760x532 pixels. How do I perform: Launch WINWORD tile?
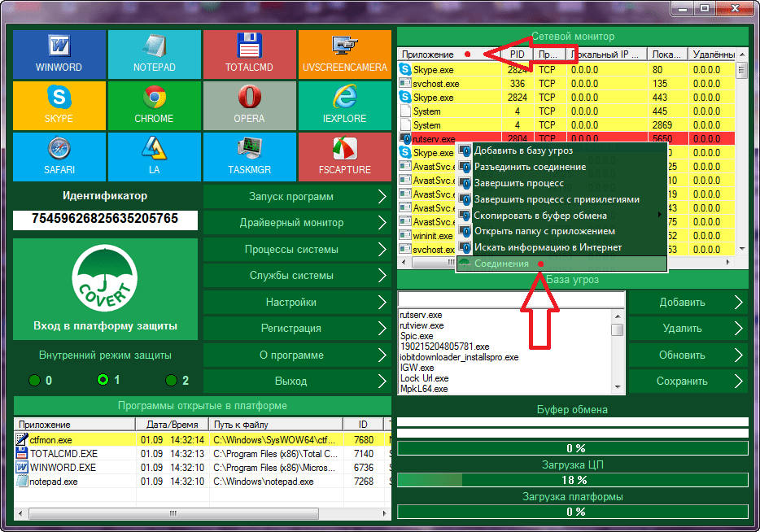click(x=59, y=55)
